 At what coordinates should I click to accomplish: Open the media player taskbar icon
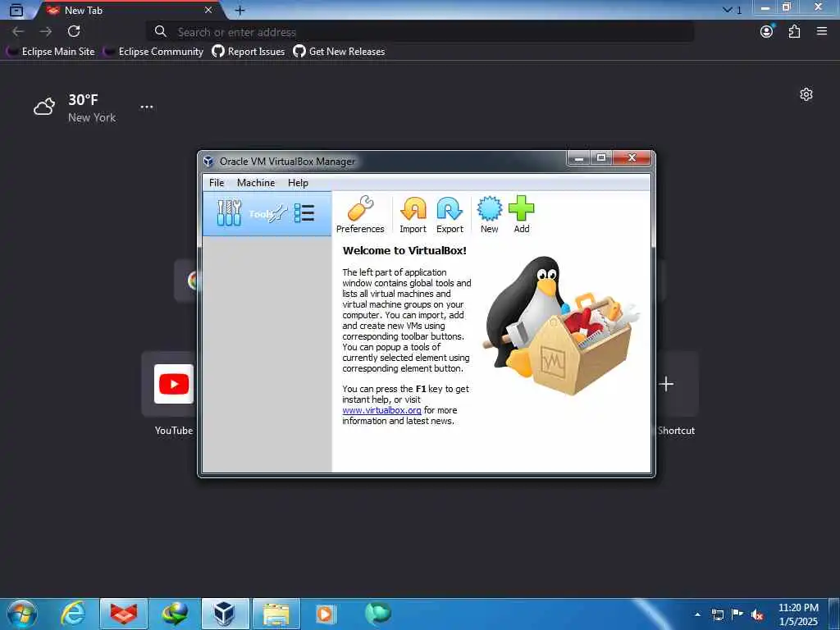point(326,614)
